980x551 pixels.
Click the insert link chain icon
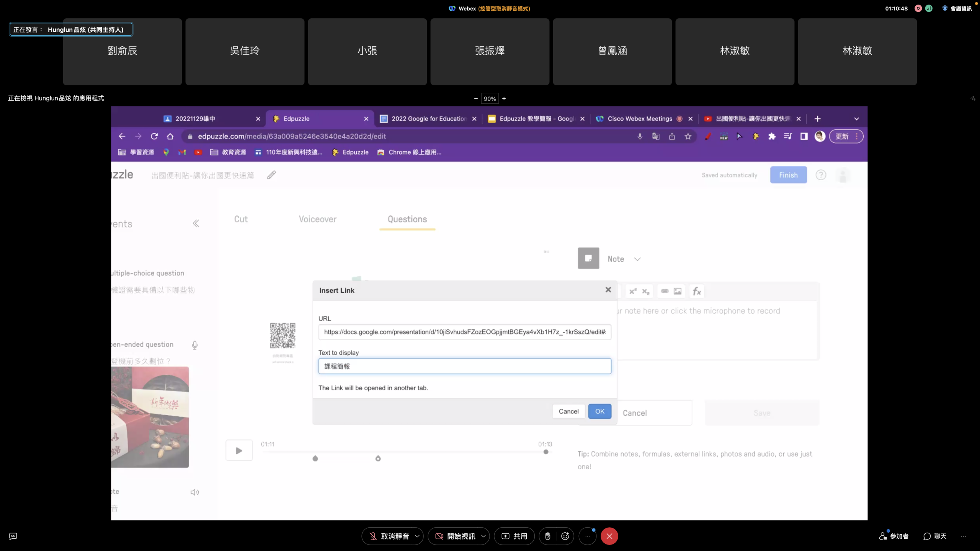[665, 291]
